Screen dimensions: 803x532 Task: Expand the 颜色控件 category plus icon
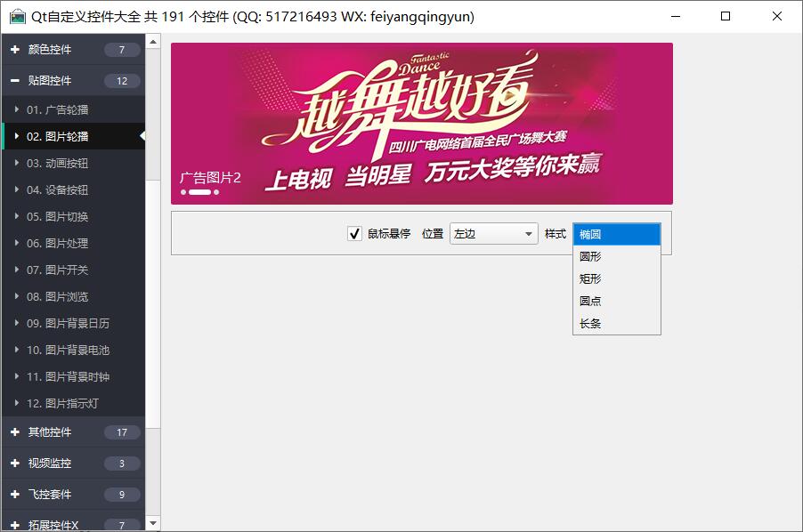(15, 50)
